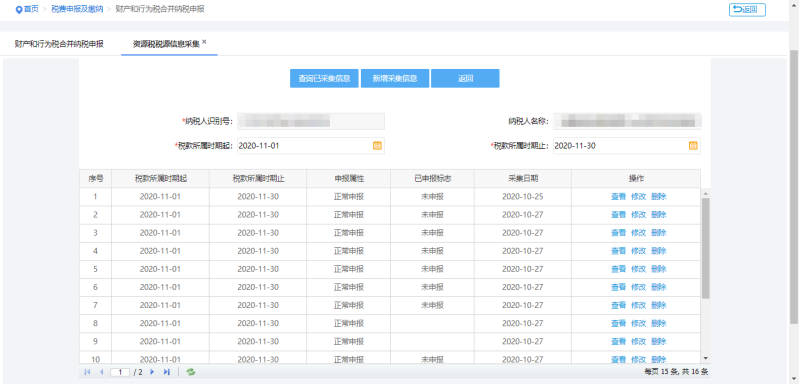Click the page number input field
Screen dimensions: 799x385
(120, 373)
